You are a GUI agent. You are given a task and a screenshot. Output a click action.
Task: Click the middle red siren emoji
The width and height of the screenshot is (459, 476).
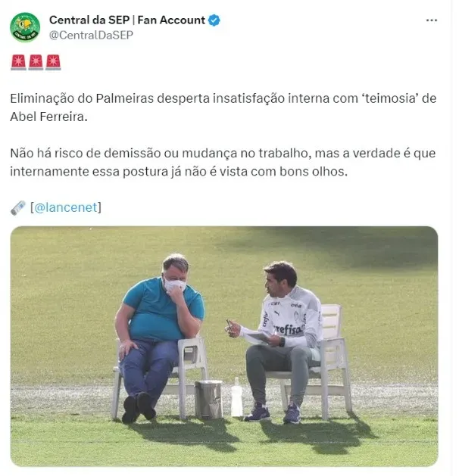(36, 62)
